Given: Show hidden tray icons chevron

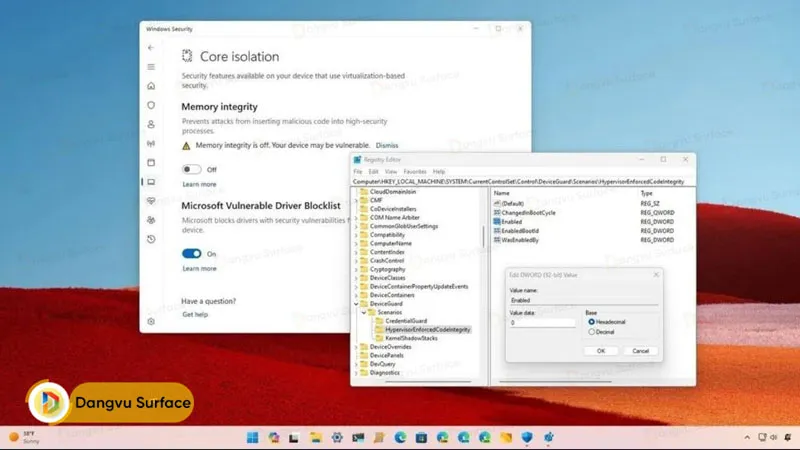Looking at the screenshot, I should point(747,437).
